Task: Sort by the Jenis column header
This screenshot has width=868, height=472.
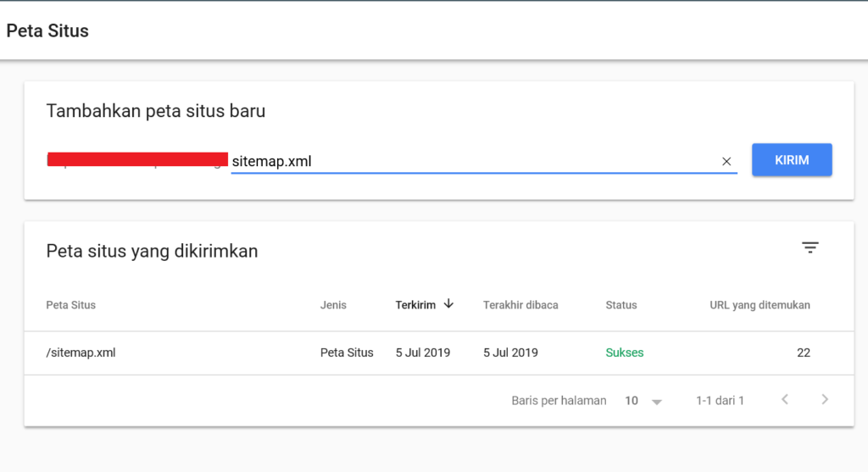Action: click(x=333, y=305)
